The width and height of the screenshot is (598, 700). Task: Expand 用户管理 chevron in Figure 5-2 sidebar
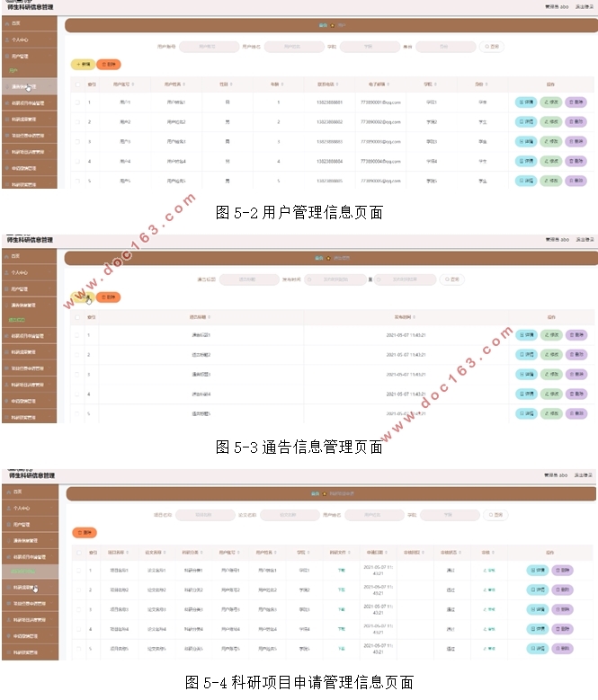coord(50,57)
